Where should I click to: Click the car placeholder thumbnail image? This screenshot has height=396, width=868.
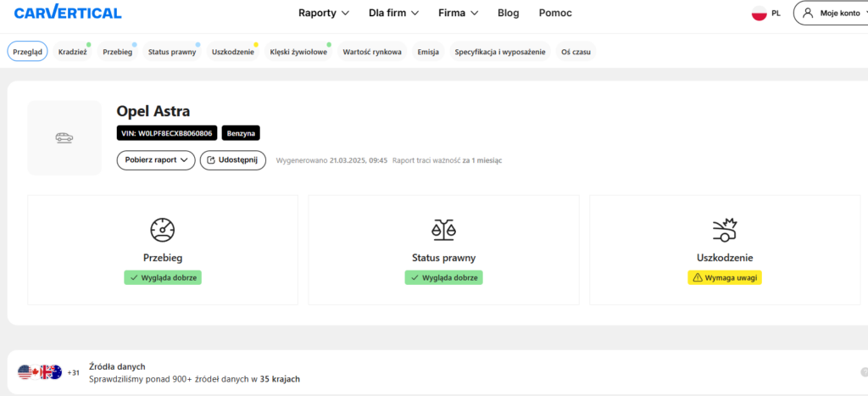pos(64,137)
